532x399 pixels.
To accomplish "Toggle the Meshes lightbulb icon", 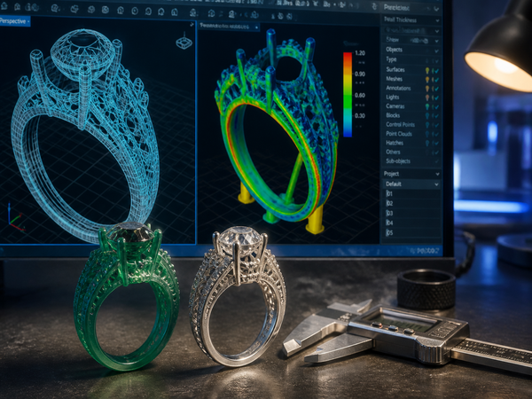I will point(427,80).
